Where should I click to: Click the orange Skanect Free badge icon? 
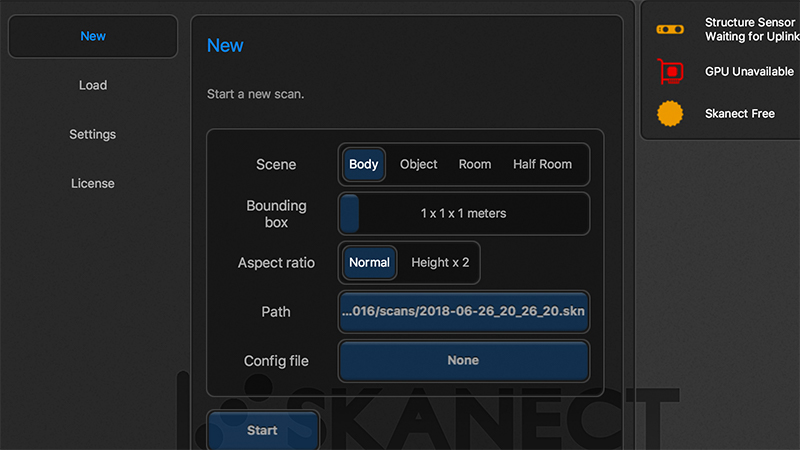670,113
